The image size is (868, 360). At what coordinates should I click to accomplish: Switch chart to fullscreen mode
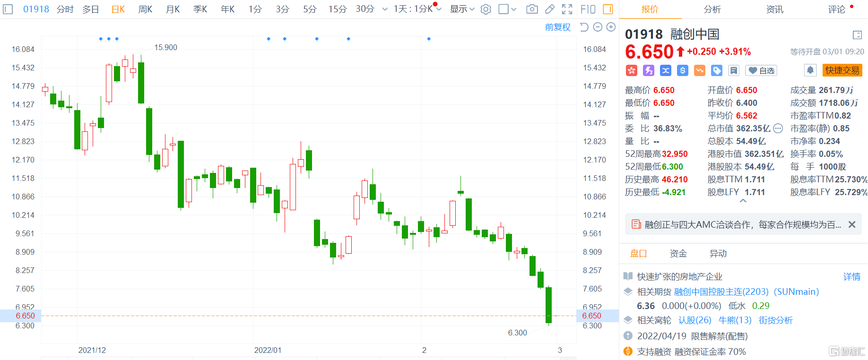567,9
